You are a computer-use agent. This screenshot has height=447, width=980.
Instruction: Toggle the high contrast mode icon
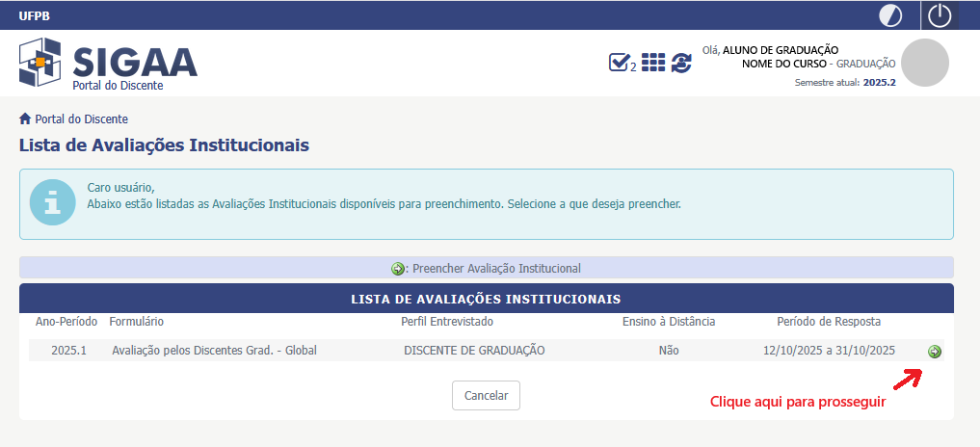891,15
